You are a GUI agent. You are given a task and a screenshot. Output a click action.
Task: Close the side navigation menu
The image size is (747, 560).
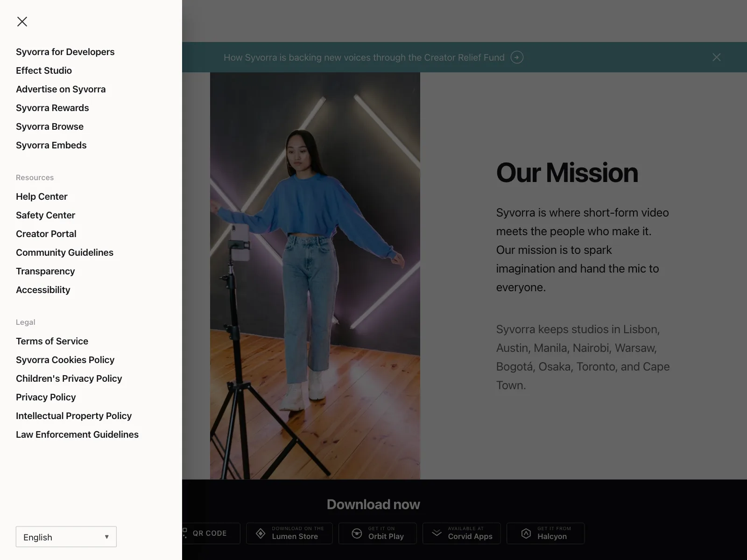(x=22, y=21)
